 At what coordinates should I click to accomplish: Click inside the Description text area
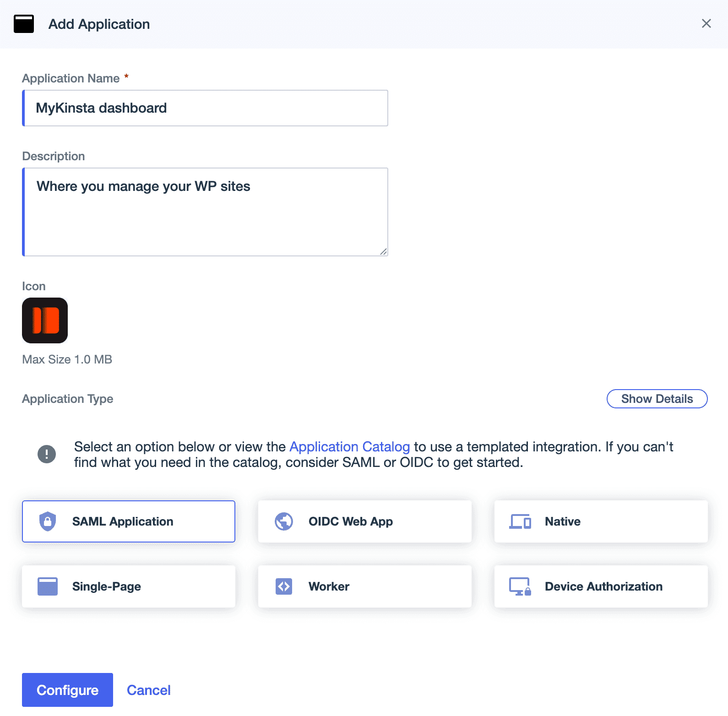coord(205,211)
